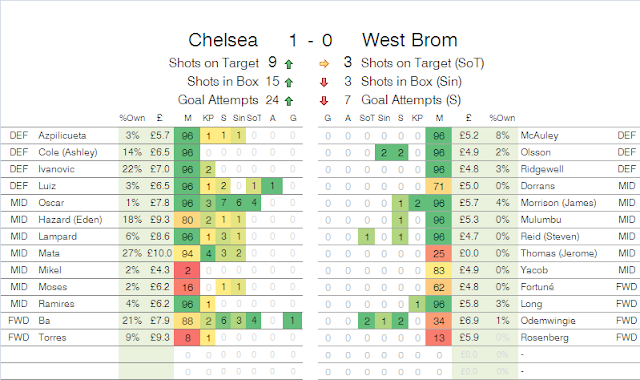This screenshot has width=640, height=380.
Task: Click Mata's £10.0 price cell
Action: coord(160,253)
